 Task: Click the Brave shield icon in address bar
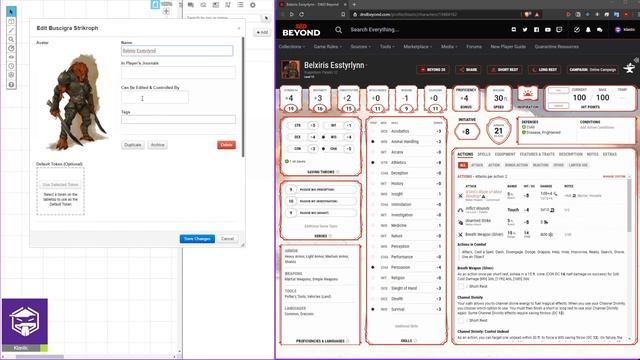(528, 14)
